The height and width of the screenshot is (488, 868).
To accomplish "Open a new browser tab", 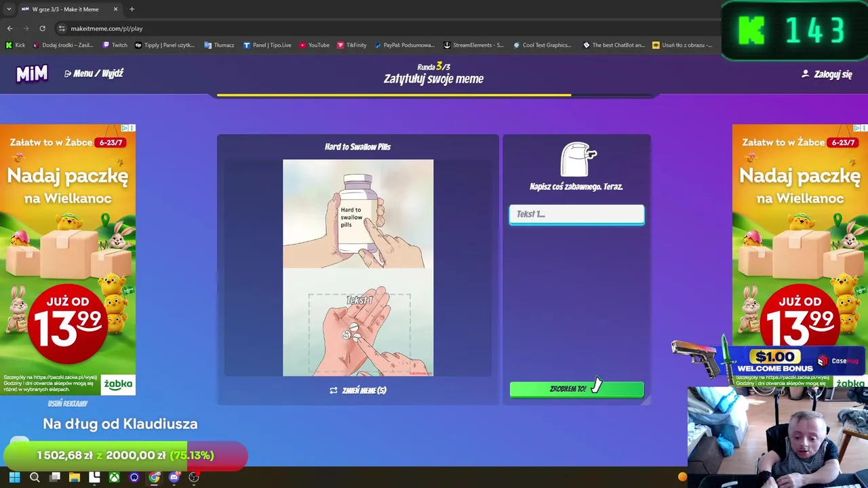I will 132,9.
